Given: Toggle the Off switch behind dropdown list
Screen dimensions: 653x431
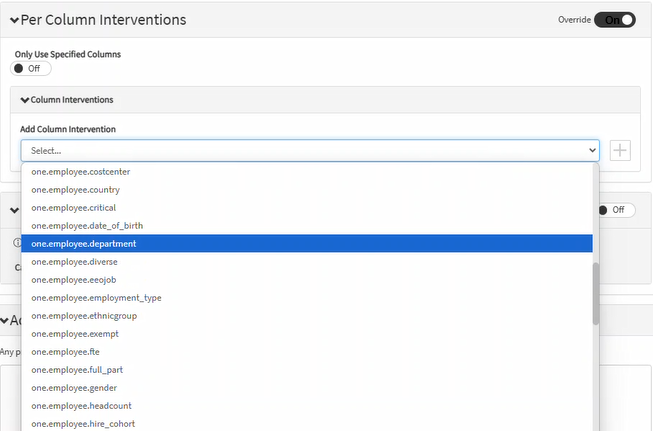Looking at the screenshot, I should coord(616,210).
